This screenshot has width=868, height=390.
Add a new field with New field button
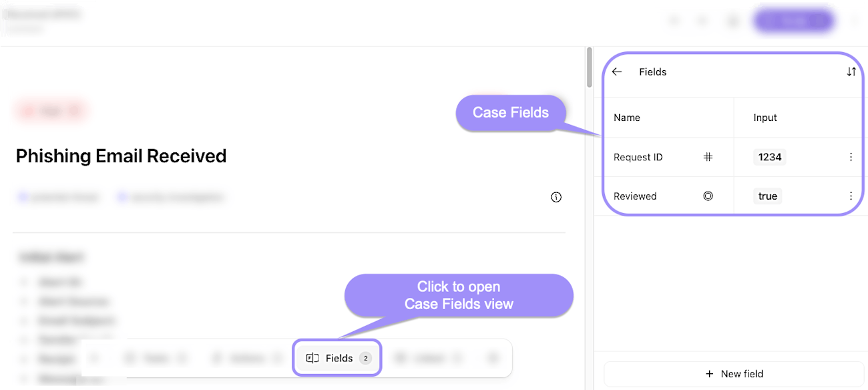734,374
